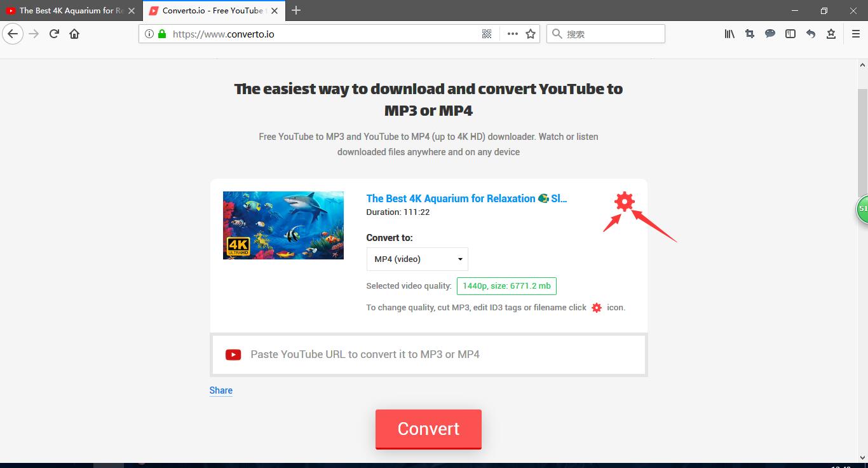
Task: Restore down the browser window
Action: click(824, 10)
